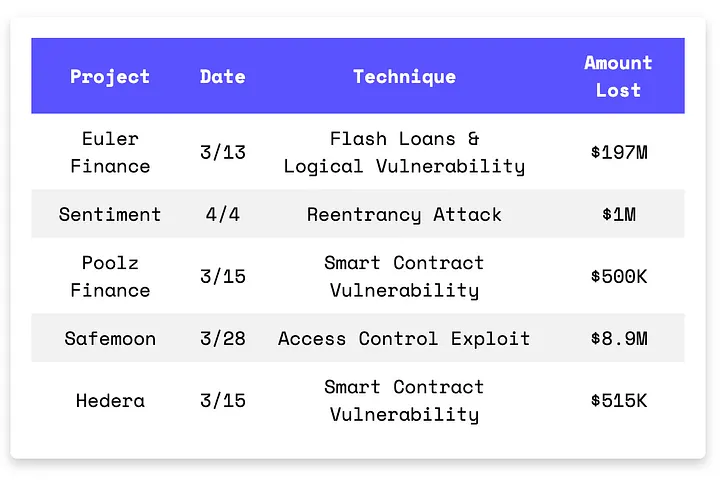
Task: Click the Date column header
Action: [x=223, y=77]
